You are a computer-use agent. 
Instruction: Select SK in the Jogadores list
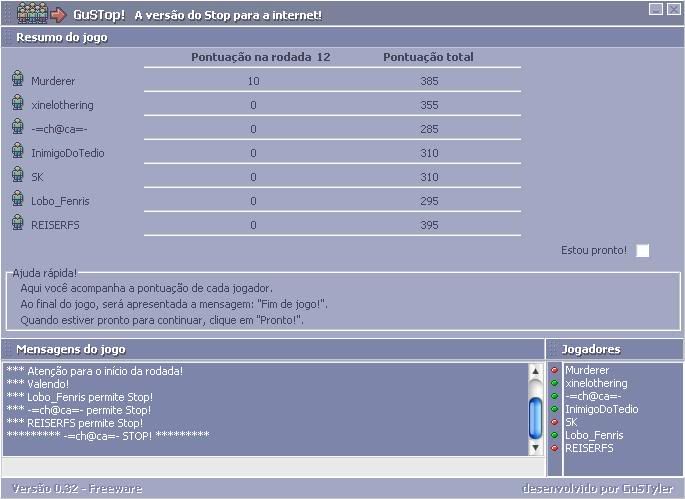[571, 422]
